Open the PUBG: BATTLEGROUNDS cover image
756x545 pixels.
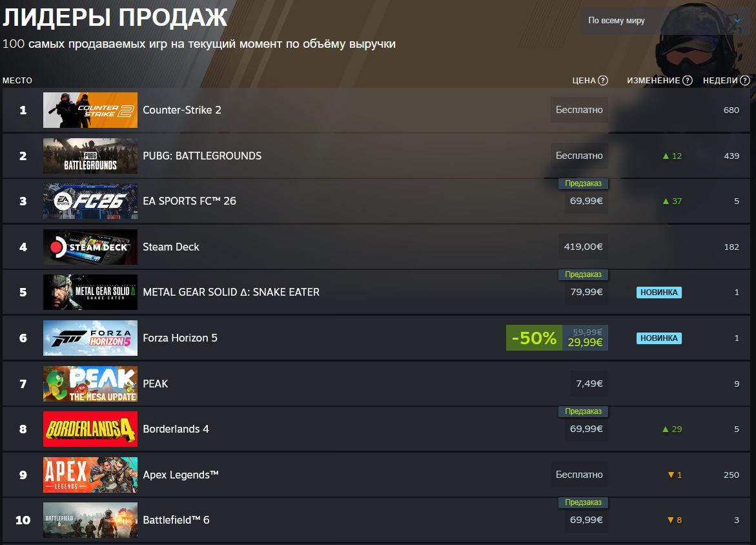click(x=90, y=156)
